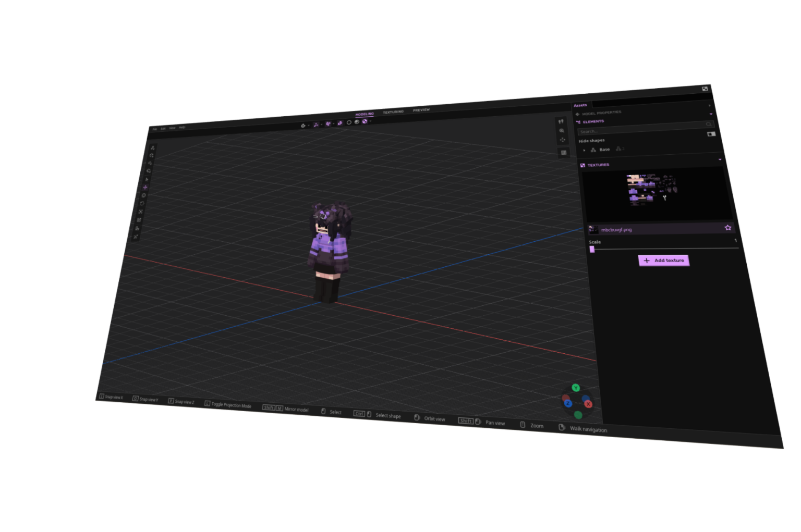801x532 pixels.
Task: Open the Preview tab
Action: coord(421,110)
